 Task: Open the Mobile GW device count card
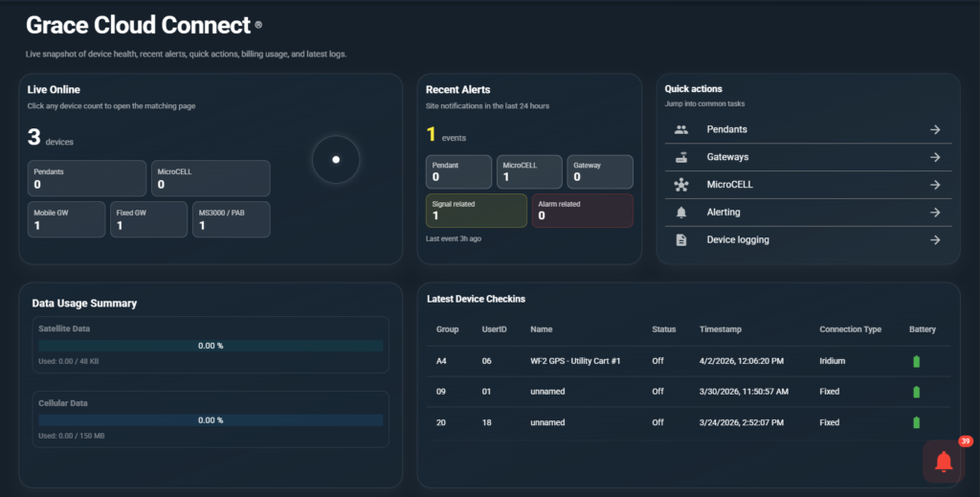point(66,219)
